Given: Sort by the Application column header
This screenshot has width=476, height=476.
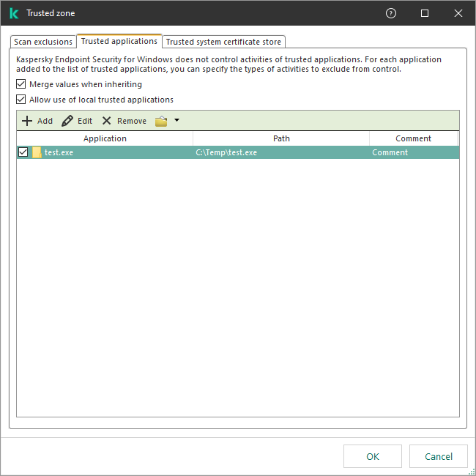Looking at the screenshot, I should point(105,138).
